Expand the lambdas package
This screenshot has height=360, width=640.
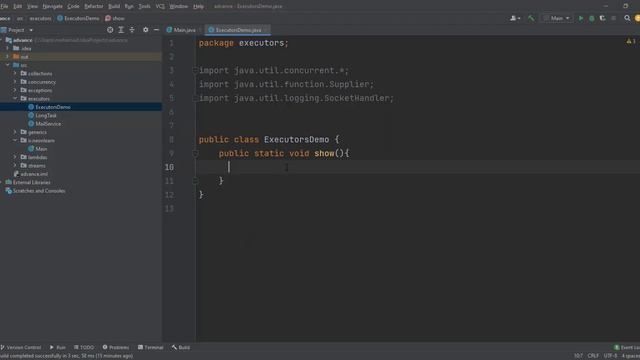[15, 157]
